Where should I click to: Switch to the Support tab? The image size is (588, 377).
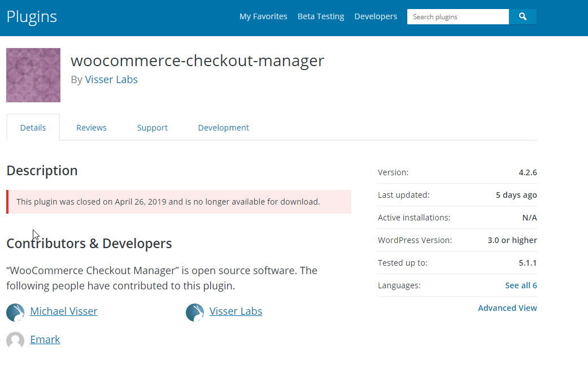153,128
